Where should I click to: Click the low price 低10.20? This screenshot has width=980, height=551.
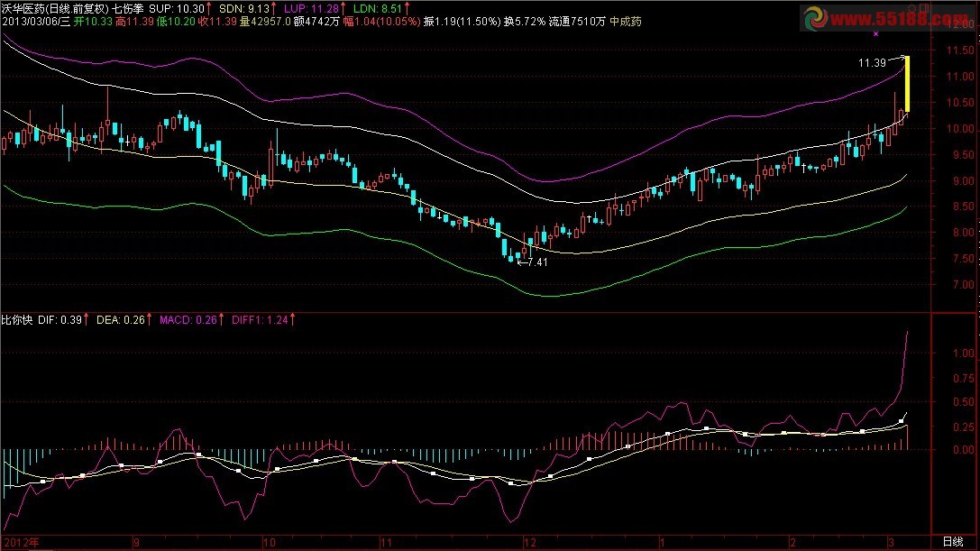click(x=176, y=22)
